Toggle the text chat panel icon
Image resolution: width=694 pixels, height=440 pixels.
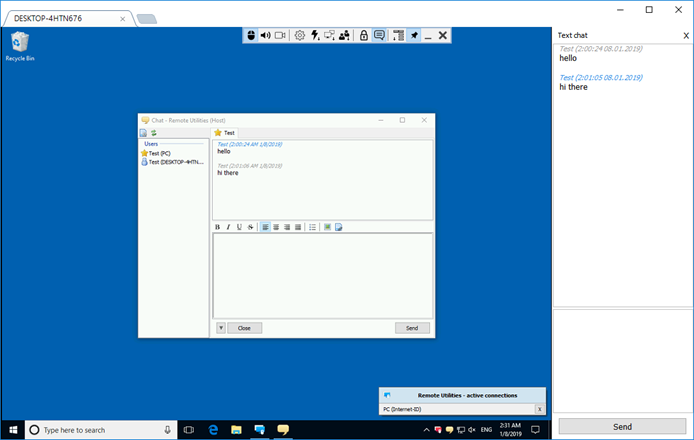click(379, 35)
